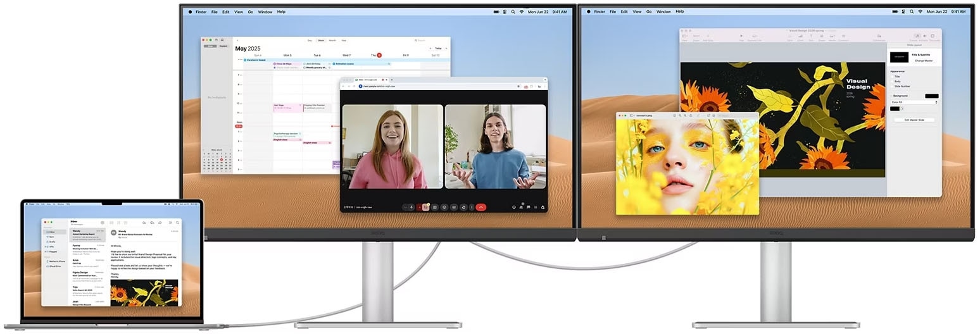Enable the Title checkbox in Keynote Appearance
The width and height of the screenshot is (980, 336).
[x=892, y=77]
